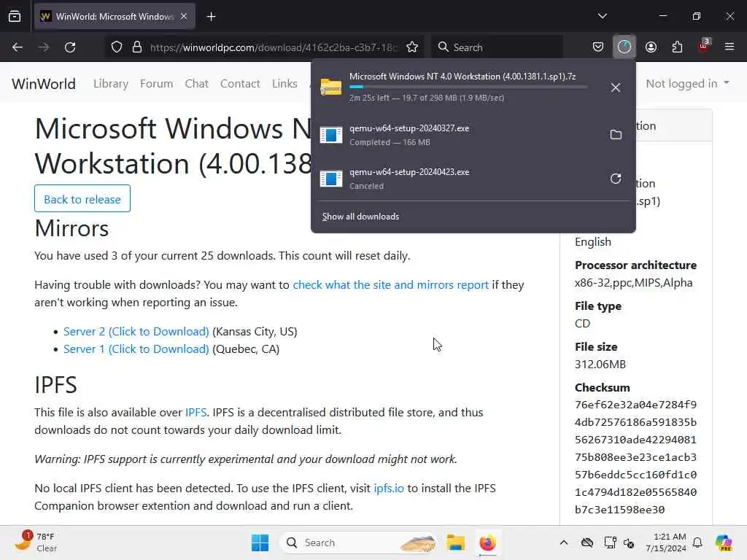Click the checksum value text

(635, 457)
